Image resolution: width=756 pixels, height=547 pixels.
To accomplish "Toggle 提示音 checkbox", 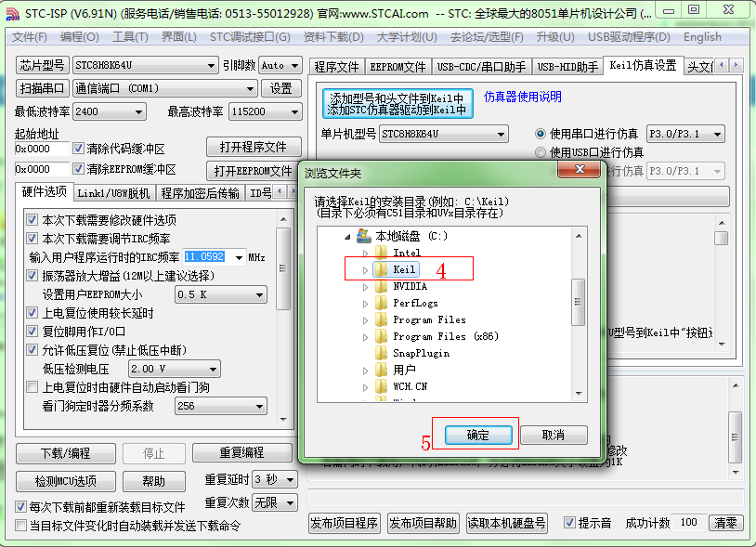I will click(569, 523).
